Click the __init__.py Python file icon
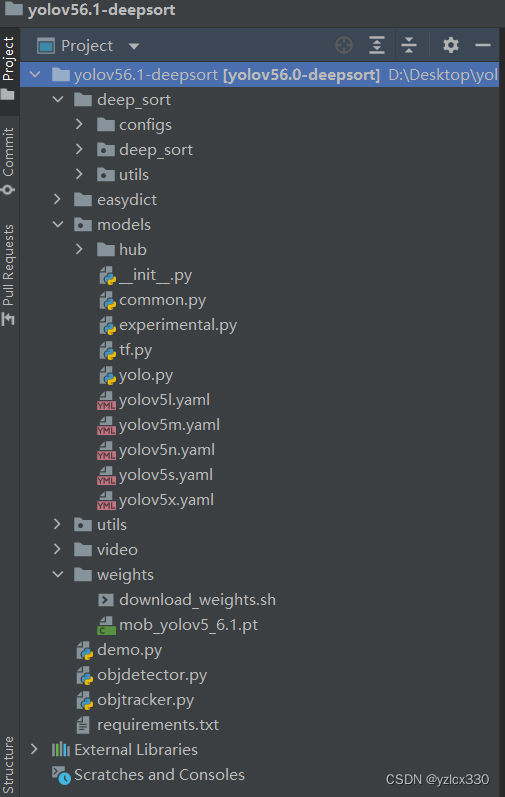 [107, 275]
